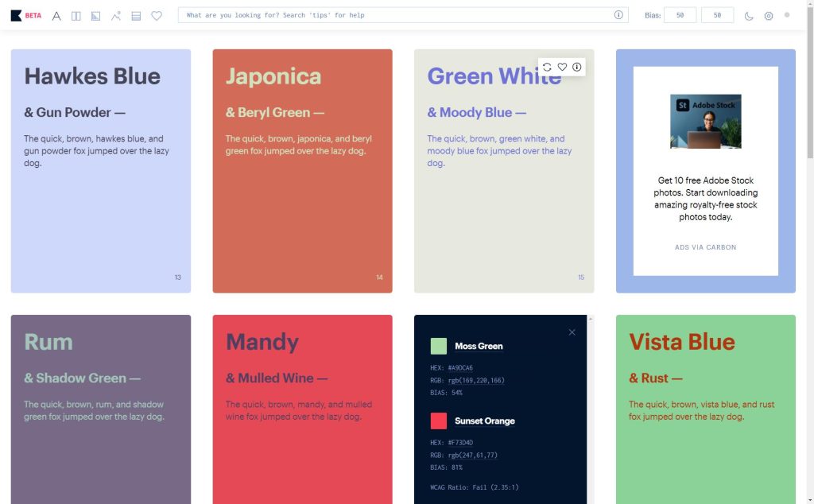Open the chart view icon in toolbar

coord(96,16)
